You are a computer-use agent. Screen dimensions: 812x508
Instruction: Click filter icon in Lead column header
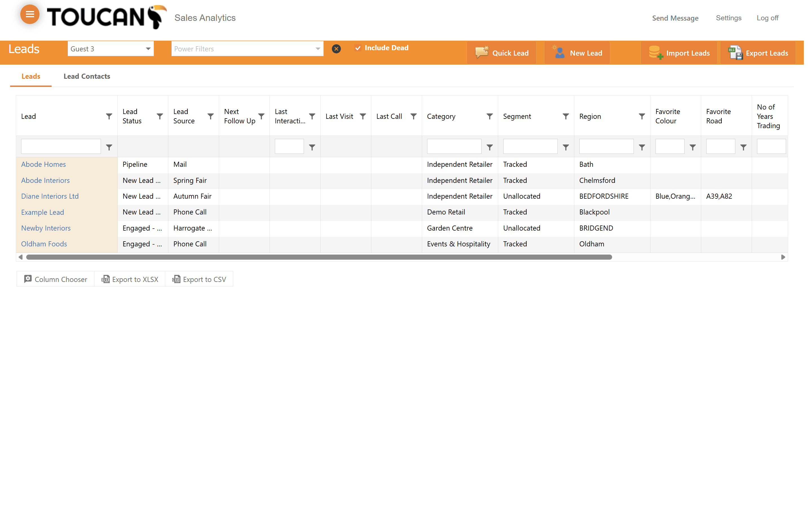point(109,116)
